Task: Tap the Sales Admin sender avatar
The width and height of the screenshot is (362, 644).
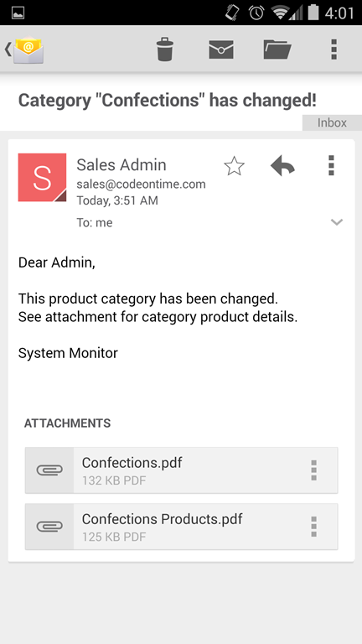Action: (x=42, y=178)
